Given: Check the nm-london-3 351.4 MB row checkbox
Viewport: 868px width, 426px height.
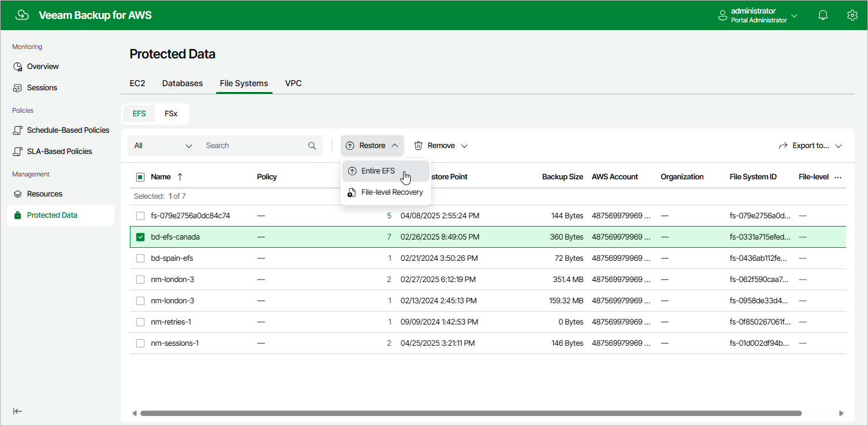Looking at the screenshot, I should [x=140, y=280].
